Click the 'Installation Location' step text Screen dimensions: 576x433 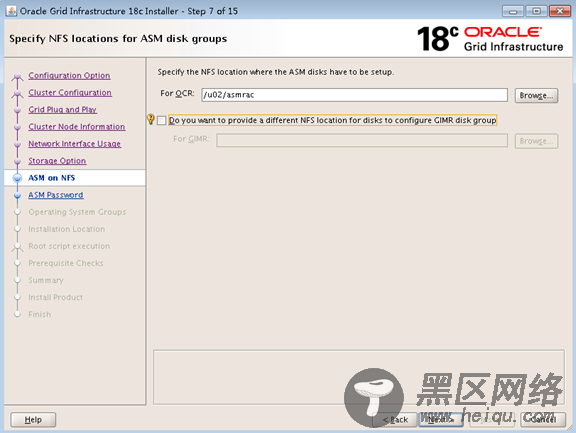(66, 229)
